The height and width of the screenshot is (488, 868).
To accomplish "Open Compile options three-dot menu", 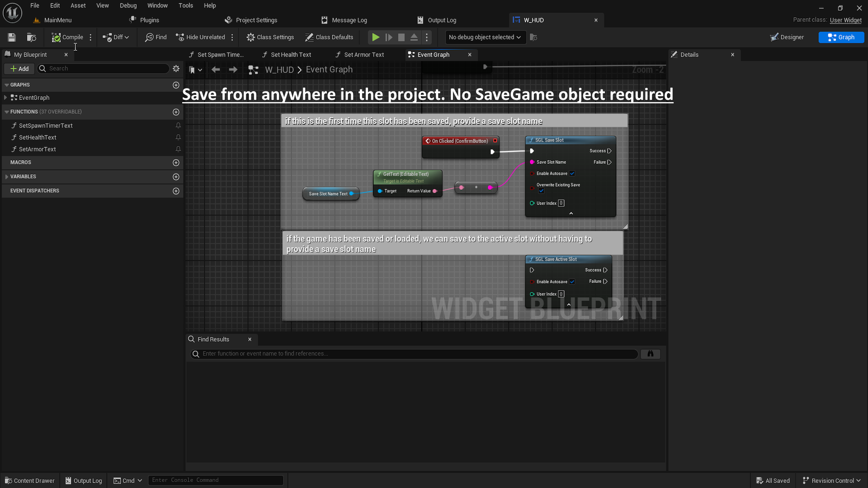I will [x=90, y=38].
